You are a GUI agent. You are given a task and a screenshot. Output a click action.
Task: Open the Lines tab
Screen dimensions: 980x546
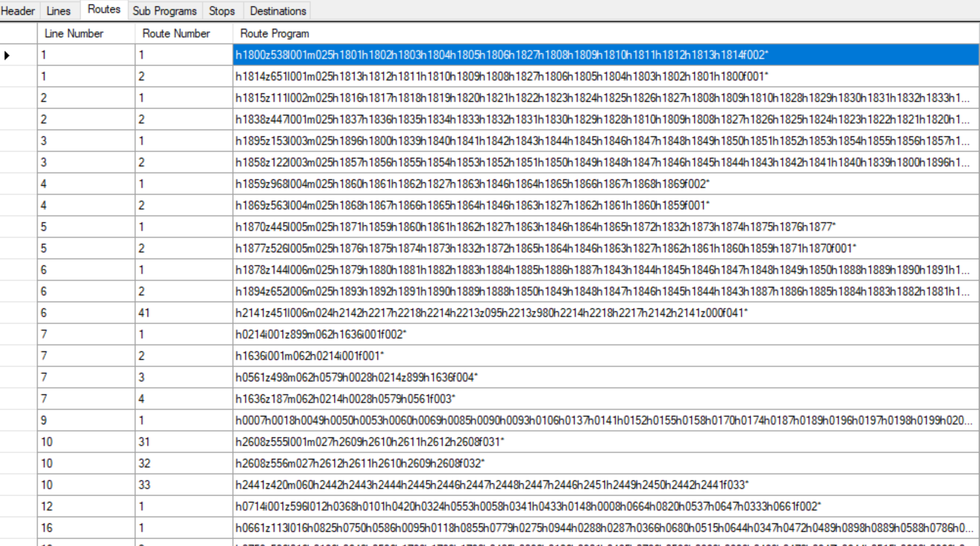(x=59, y=11)
